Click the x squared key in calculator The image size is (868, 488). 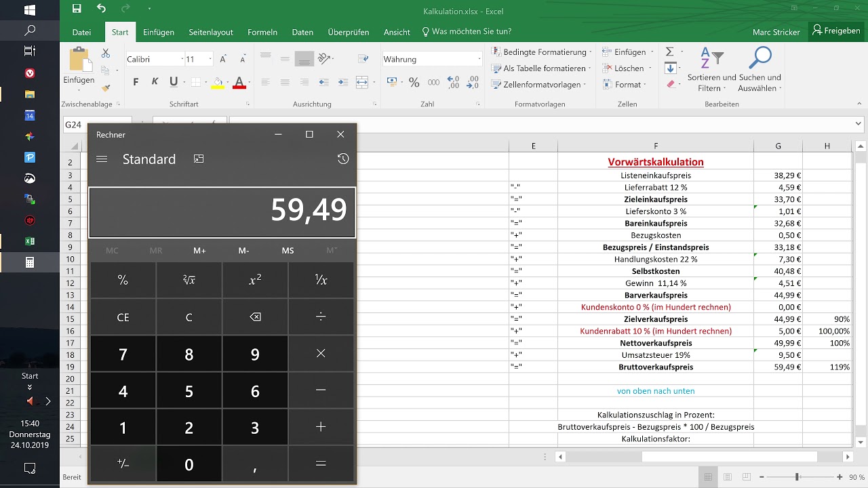255,280
